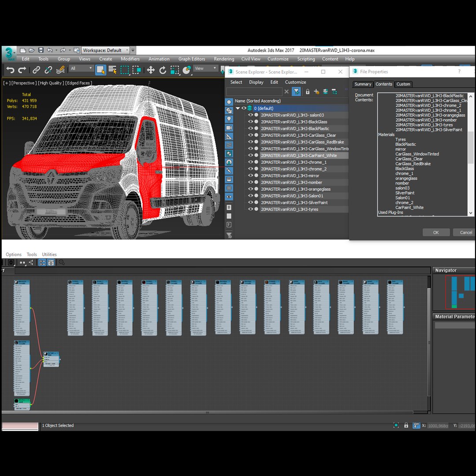
Task: Hide the 20MASTERvanRWD_L3H3-tyres object via eye
Action: pyautogui.click(x=250, y=209)
